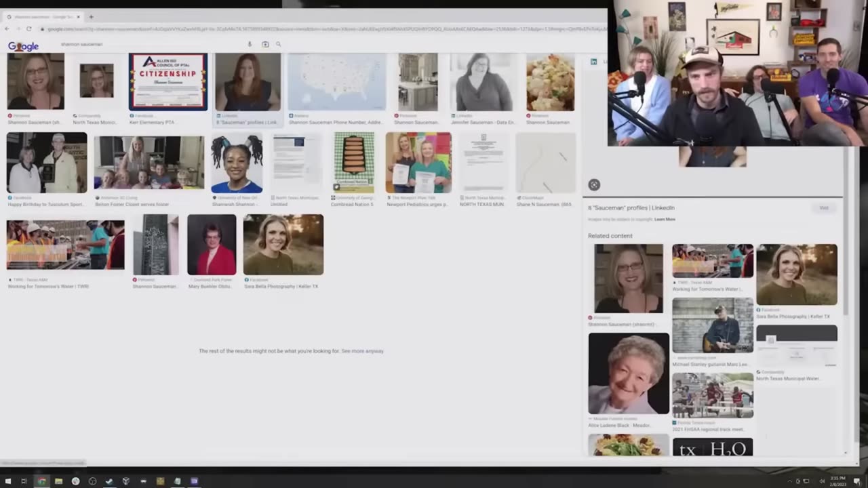Viewport: 868px width, 488px height.
Task: Open the '8 Sauceman profiles | LinkedIn' title
Action: pyautogui.click(x=631, y=208)
